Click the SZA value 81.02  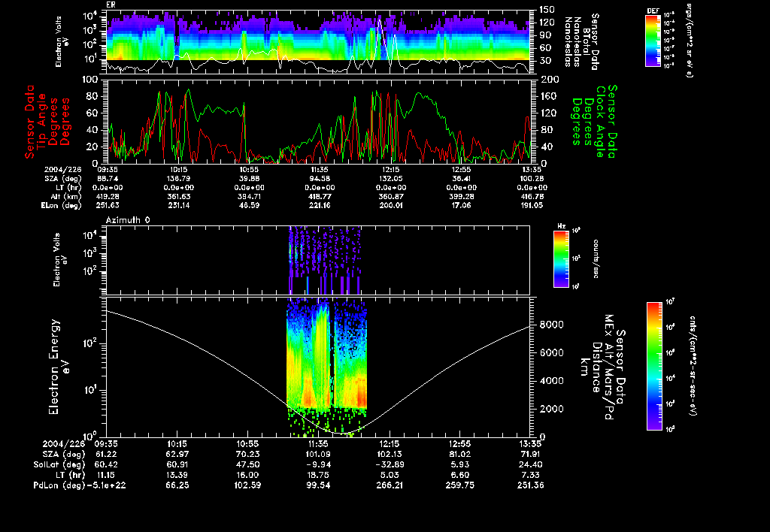coord(459,454)
